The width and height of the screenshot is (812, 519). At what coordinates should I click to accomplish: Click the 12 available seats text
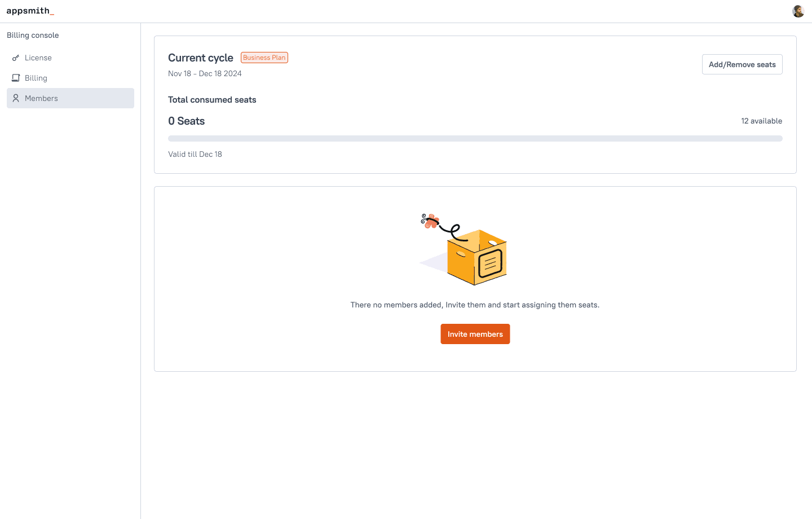pyautogui.click(x=761, y=121)
